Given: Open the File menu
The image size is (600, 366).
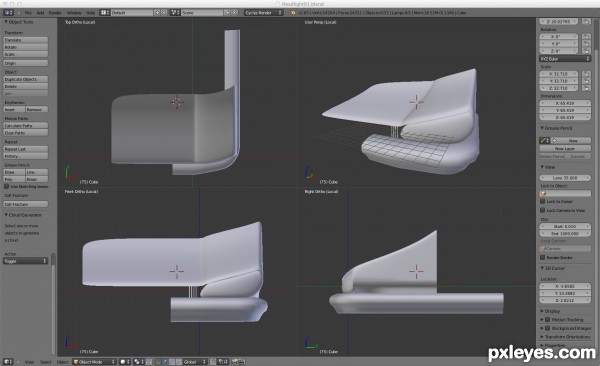Looking at the screenshot, I should 28,13.
